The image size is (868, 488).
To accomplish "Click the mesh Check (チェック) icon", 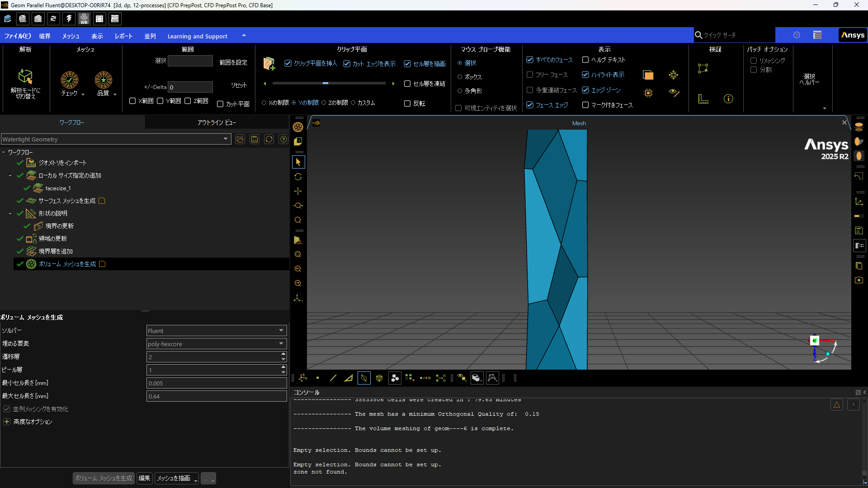I will pyautogui.click(x=70, y=80).
